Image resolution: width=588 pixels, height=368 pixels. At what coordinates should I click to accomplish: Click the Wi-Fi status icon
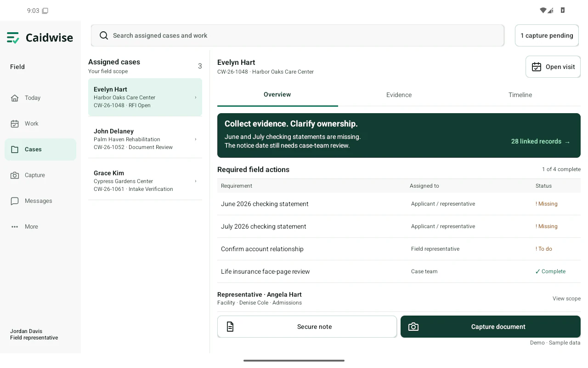(x=543, y=11)
